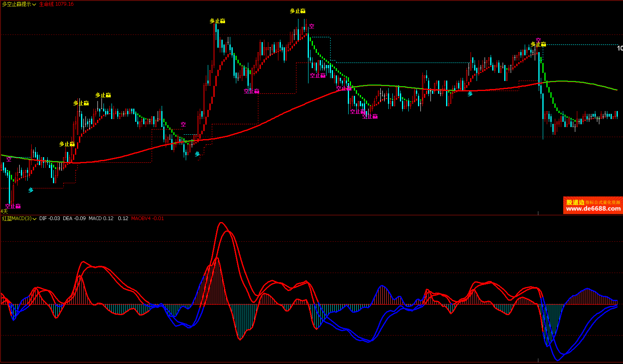This screenshot has height=364, width=623.
Task: Click the 指标公式量化资源 banner text
Action: pyautogui.click(x=603, y=202)
